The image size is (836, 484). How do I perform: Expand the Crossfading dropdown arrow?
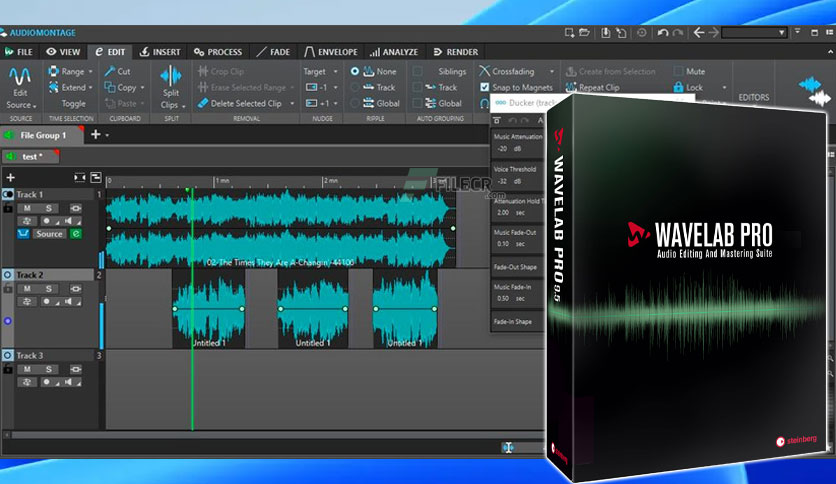(552, 71)
